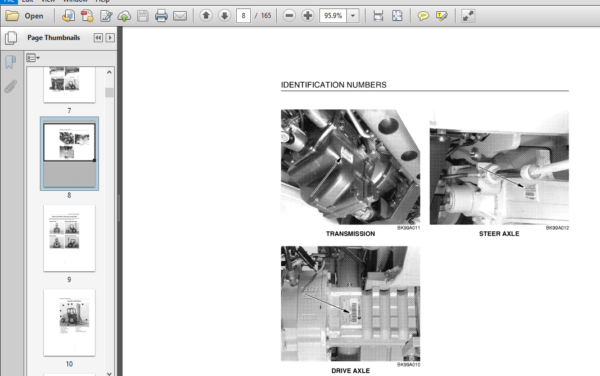
Task: Click the Edit PDF pencil icon
Action: [106, 16]
